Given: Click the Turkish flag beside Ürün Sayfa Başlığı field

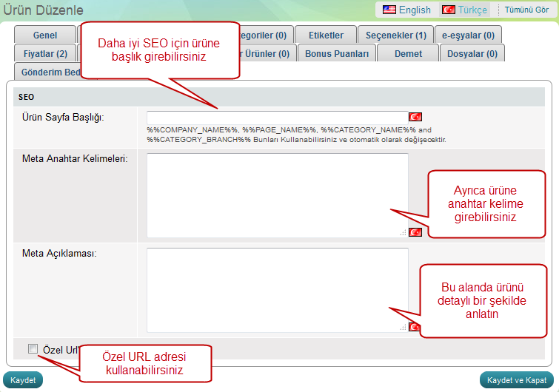Looking at the screenshot, I should tap(415, 117).
